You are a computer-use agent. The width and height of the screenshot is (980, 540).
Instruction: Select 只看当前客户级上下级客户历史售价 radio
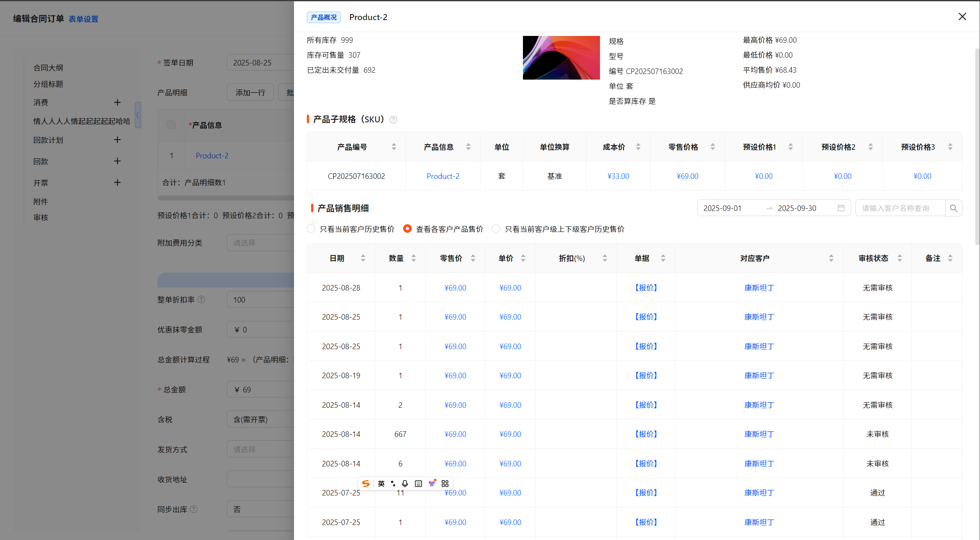tap(496, 229)
